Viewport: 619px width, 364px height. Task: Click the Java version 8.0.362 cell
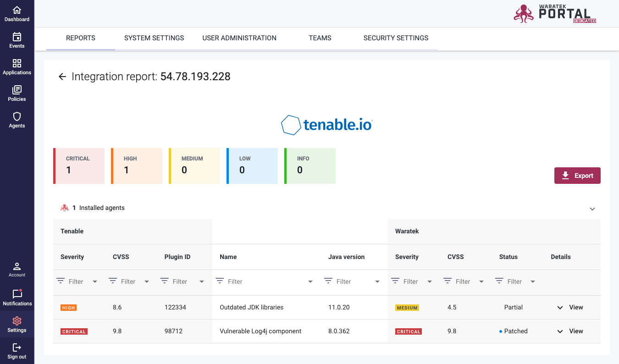click(x=339, y=331)
